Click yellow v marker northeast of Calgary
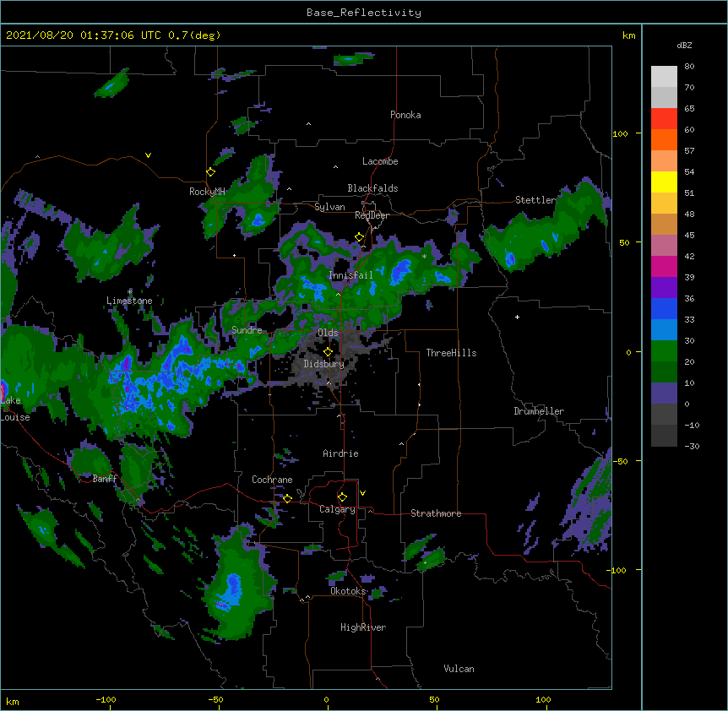The height and width of the screenshot is (711, 728). [x=362, y=493]
